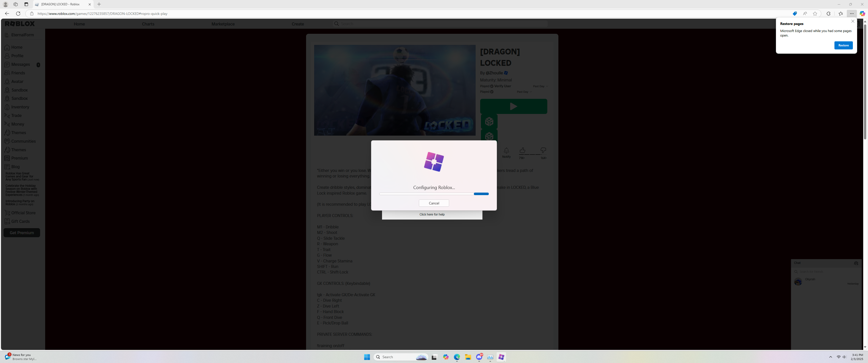
Task: Toggle favorite star for this page
Action: [x=815, y=13]
